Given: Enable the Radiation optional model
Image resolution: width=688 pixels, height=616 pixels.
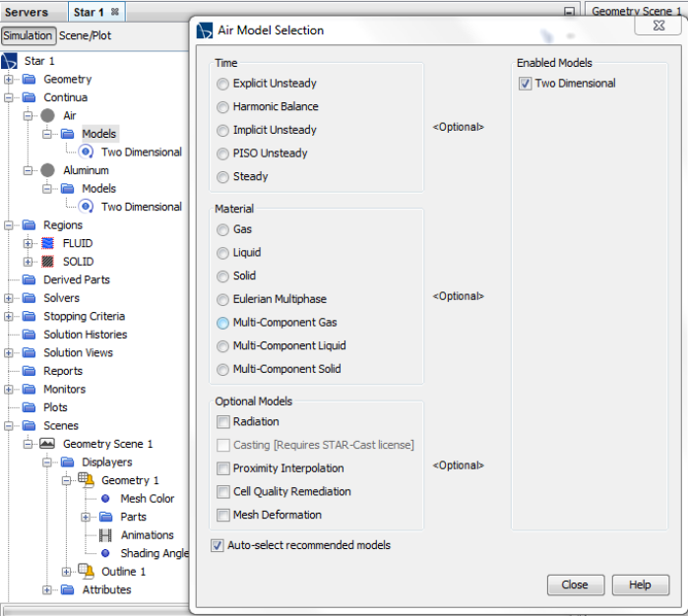Looking at the screenshot, I should (x=223, y=422).
